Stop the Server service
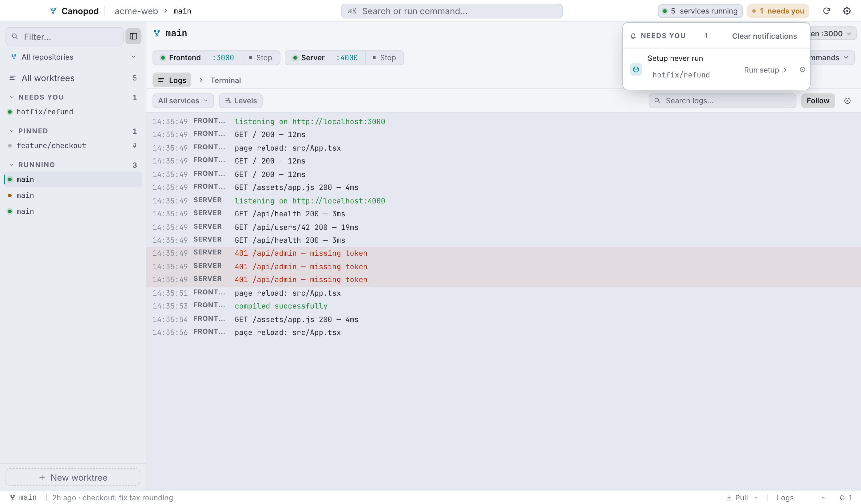This screenshot has width=861, height=504. pyautogui.click(x=384, y=58)
